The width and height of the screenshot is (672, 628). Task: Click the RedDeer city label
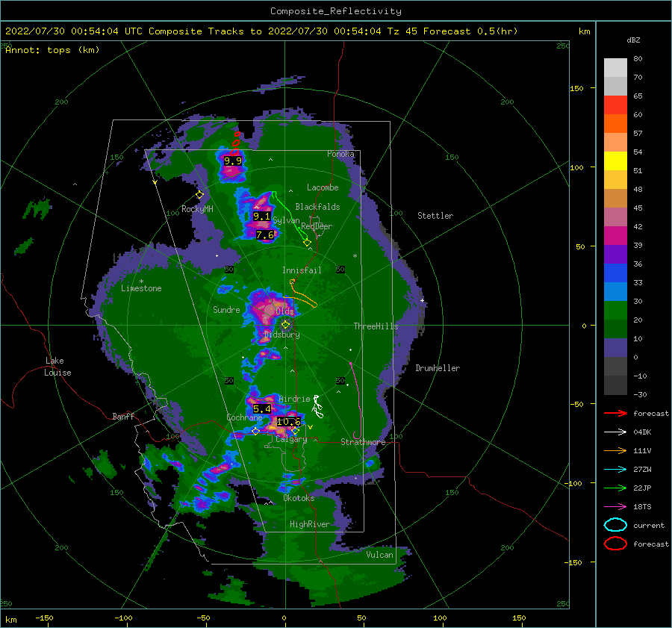tap(317, 226)
